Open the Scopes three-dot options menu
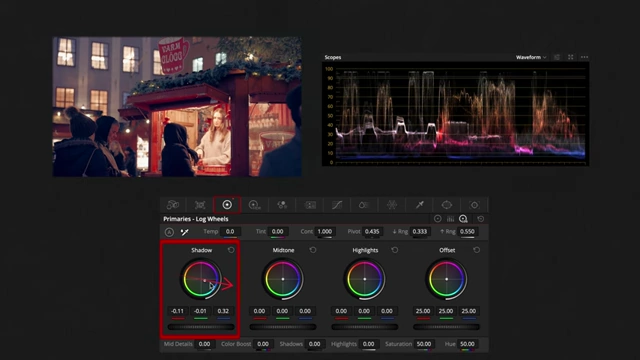This screenshot has height=360, width=640. (584, 57)
